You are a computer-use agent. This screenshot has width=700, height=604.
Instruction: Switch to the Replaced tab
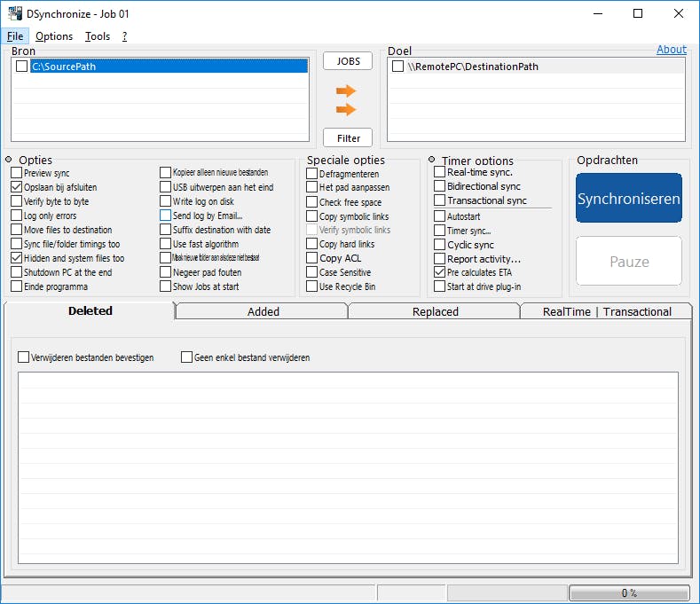coord(436,311)
